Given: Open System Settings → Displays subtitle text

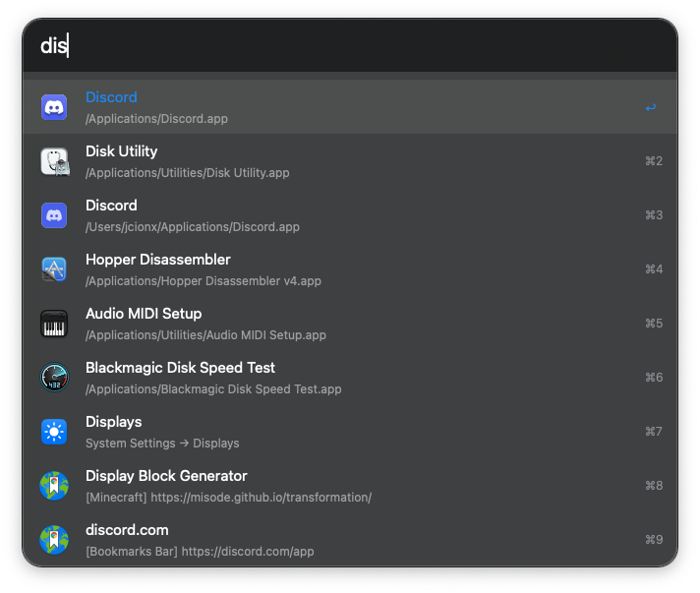Looking at the screenshot, I should coord(162,444).
